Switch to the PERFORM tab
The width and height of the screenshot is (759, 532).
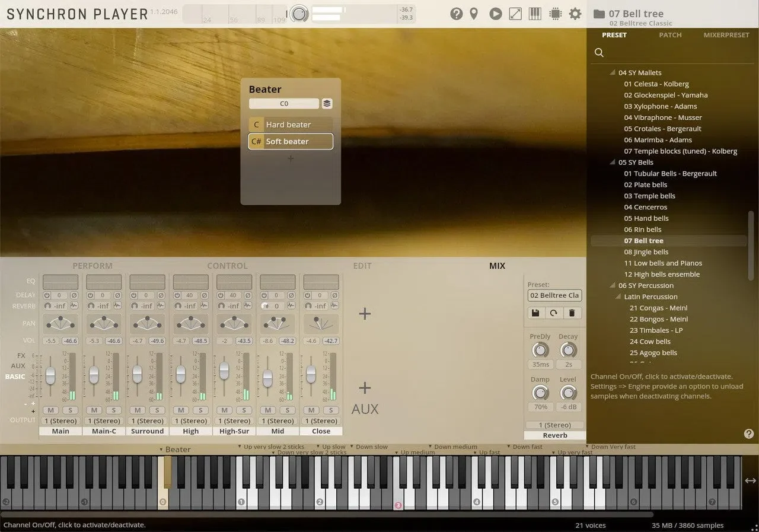tap(92, 266)
